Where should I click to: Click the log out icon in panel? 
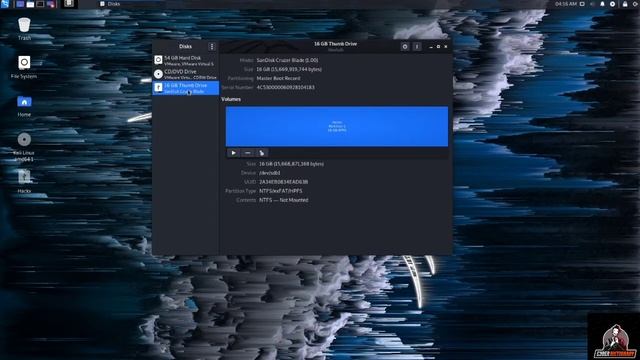pyautogui.click(x=635, y=4)
